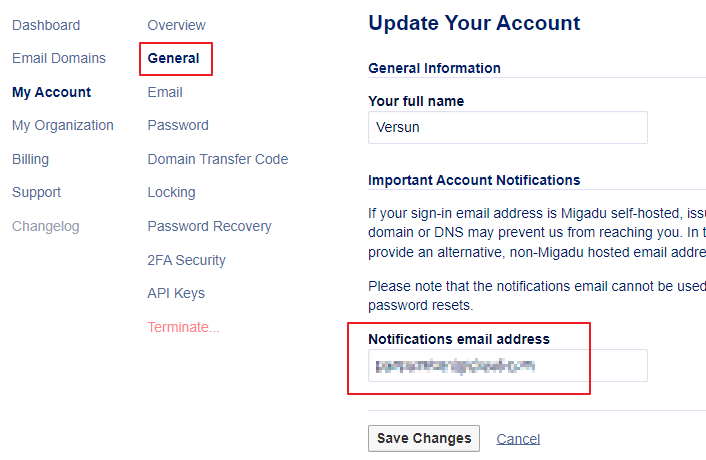Image resolution: width=706 pixels, height=460 pixels.
Task: Select the General settings item
Action: [x=173, y=58]
